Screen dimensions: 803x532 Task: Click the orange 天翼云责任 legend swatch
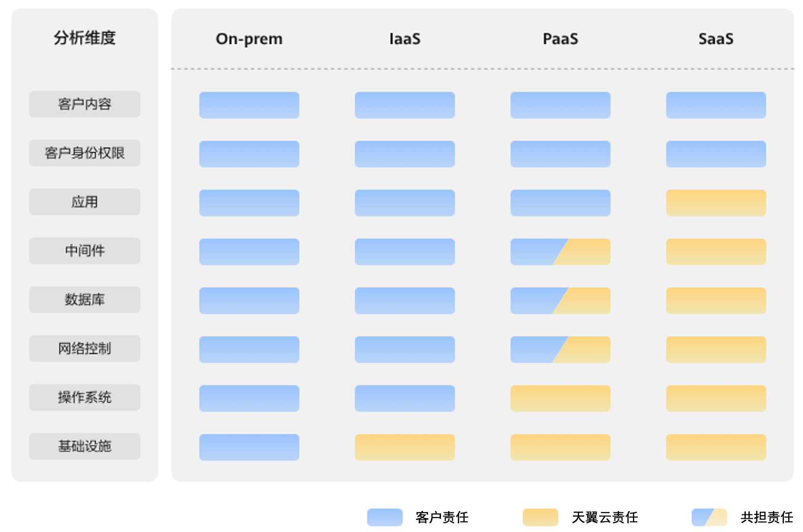(x=540, y=517)
